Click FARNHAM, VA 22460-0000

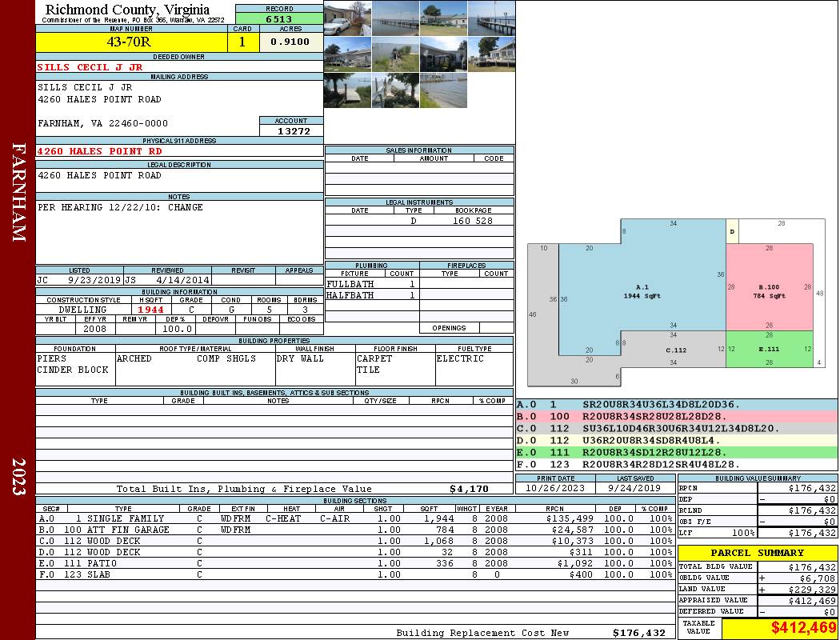coord(103,123)
